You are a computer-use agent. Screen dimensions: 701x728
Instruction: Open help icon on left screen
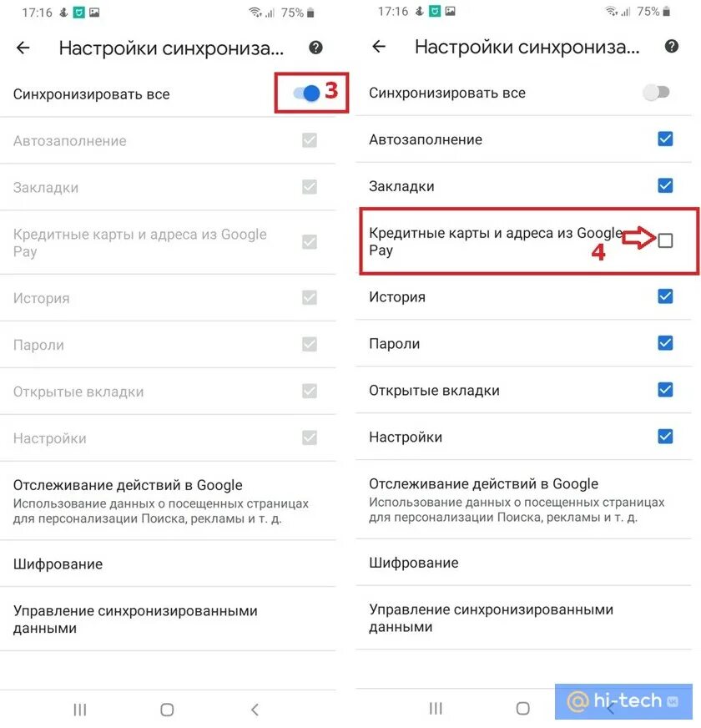click(x=315, y=48)
